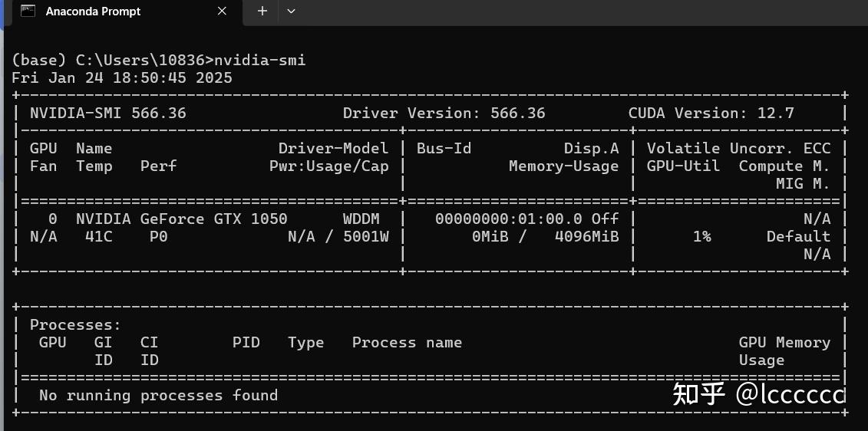868x431 pixels.
Task: Click the nvidia-smi command text
Action: 259,60
